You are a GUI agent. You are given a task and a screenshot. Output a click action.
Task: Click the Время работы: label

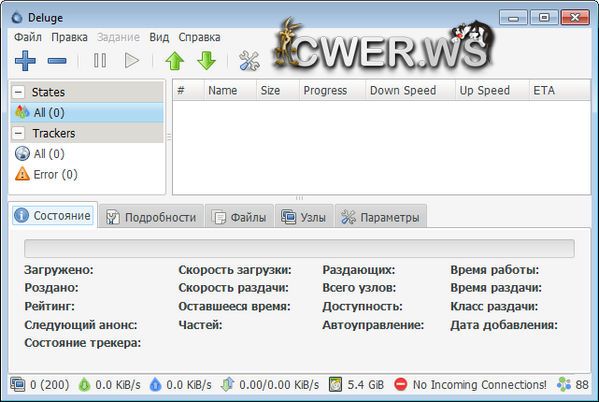click(495, 270)
